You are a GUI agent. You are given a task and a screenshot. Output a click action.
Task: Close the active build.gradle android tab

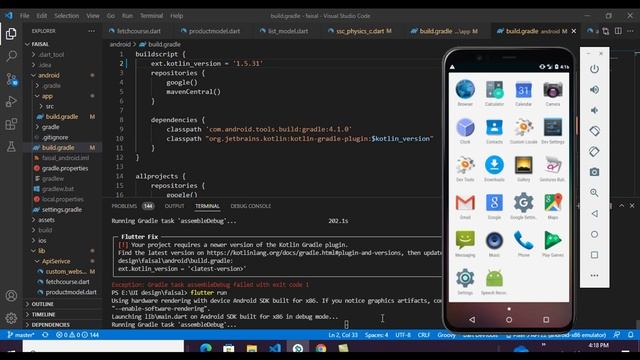point(573,31)
